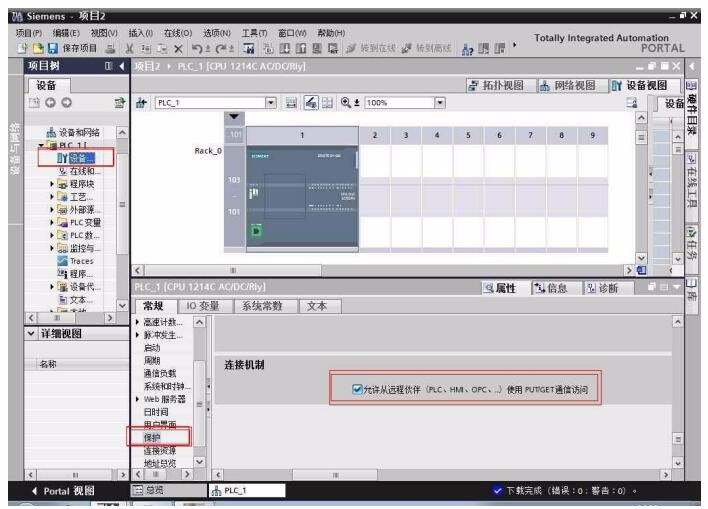Select Traces in the project tree
Viewport: 708px width, 509px height.
point(76,261)
